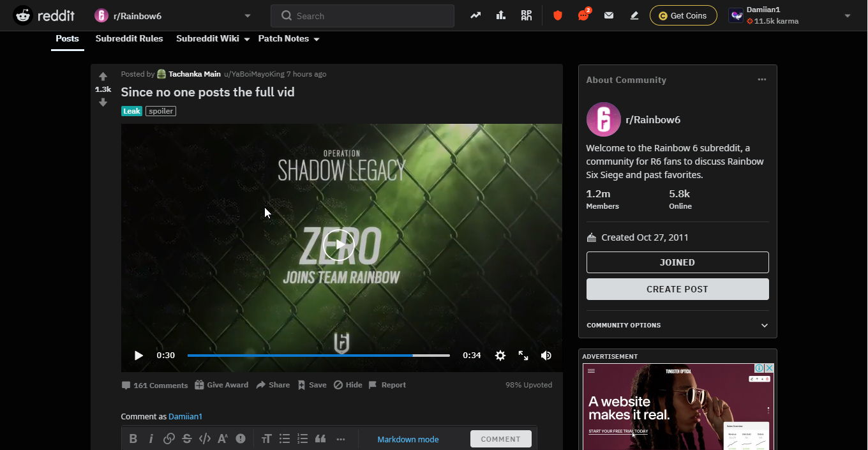Upvote the Shadow Legacy post
This screenshot has height=450, width=868.
pyautogui.click(x=103, y=77)
